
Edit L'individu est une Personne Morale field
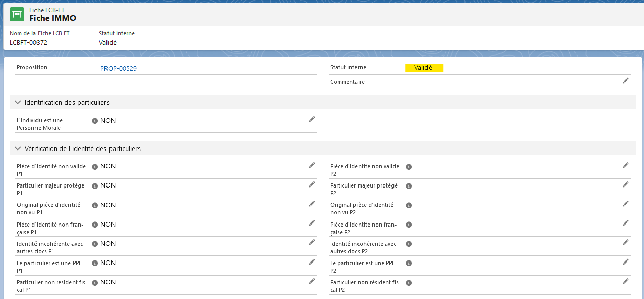(312, 119)
